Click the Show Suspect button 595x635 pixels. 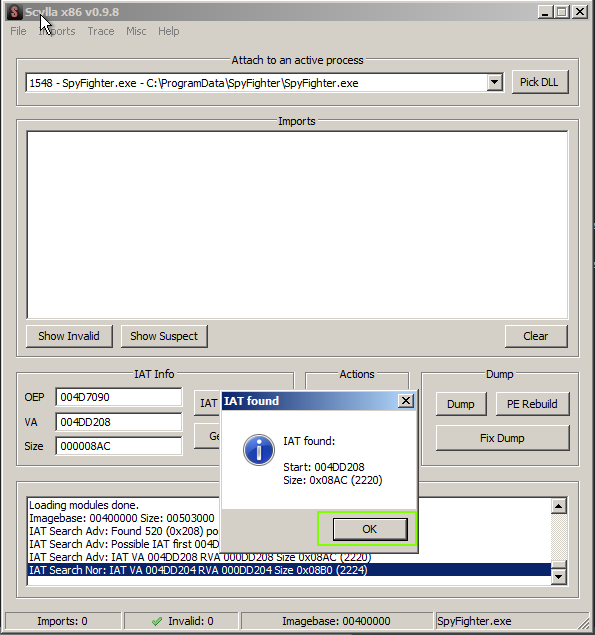coord(164,336)
